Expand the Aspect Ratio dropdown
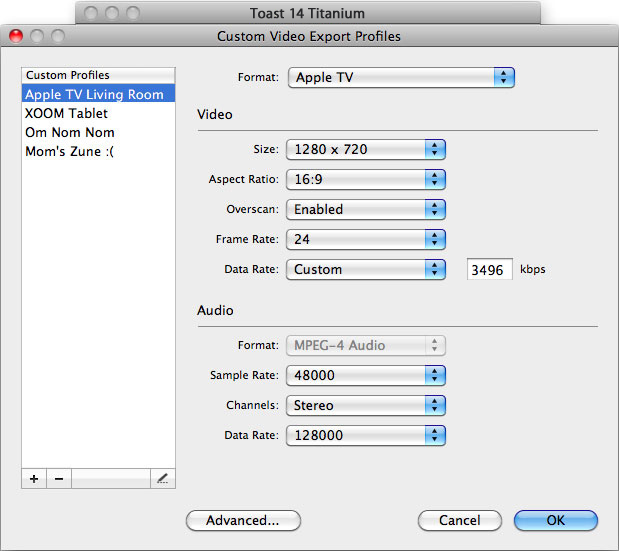619x551 pixels. point(365,179)
